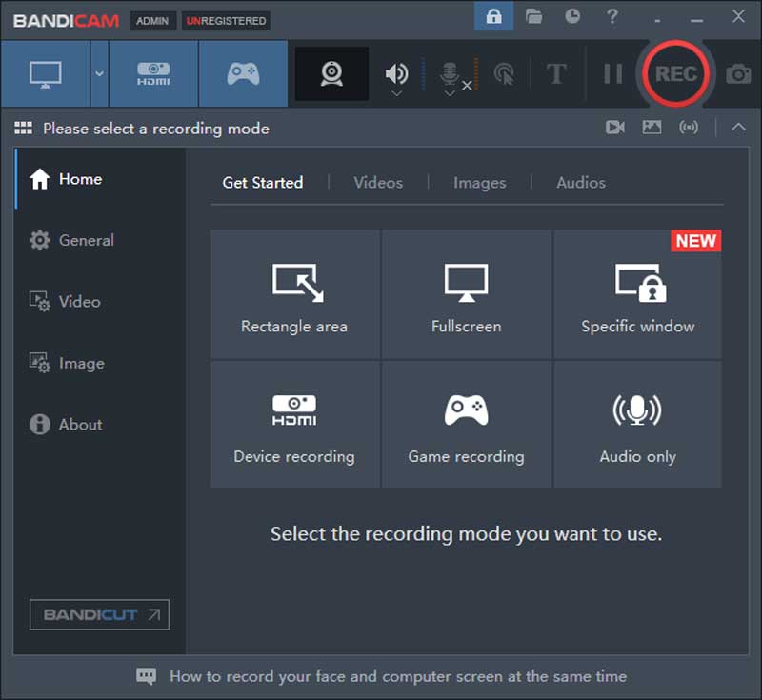Switch to the Videos tab
762x700 pixels.
[x=378, y=183]
